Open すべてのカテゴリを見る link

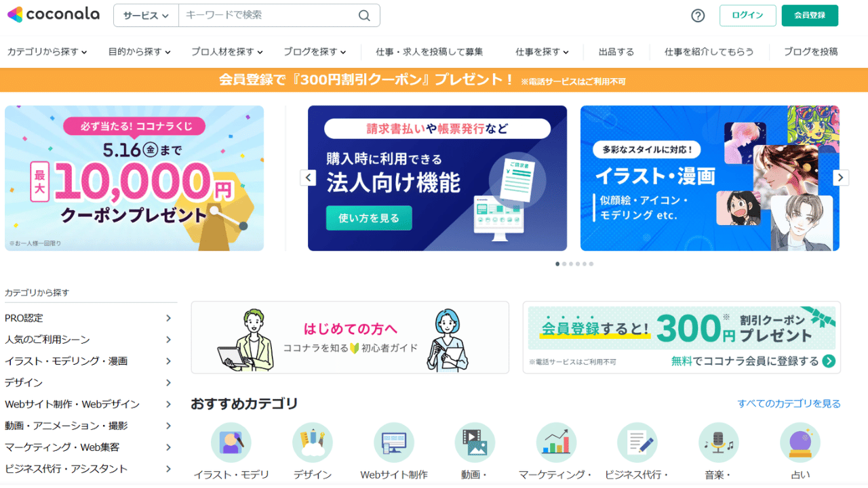pos(789,403)
